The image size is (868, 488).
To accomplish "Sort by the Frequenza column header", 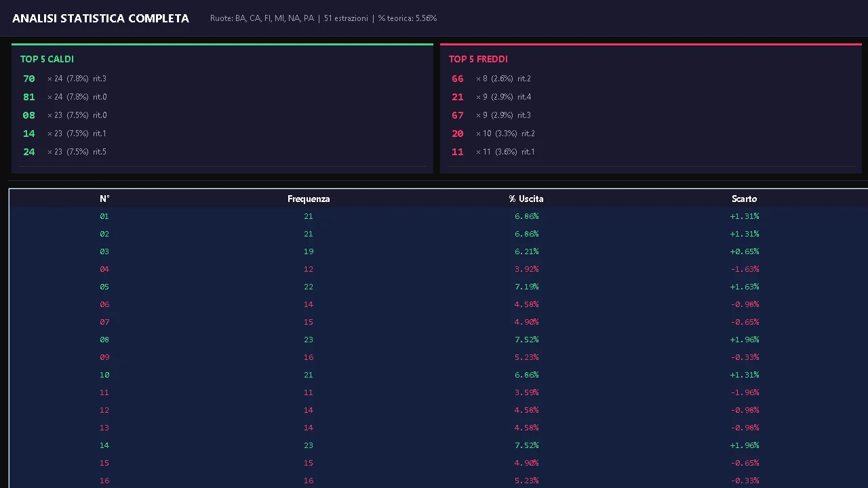I will (309, 199).
